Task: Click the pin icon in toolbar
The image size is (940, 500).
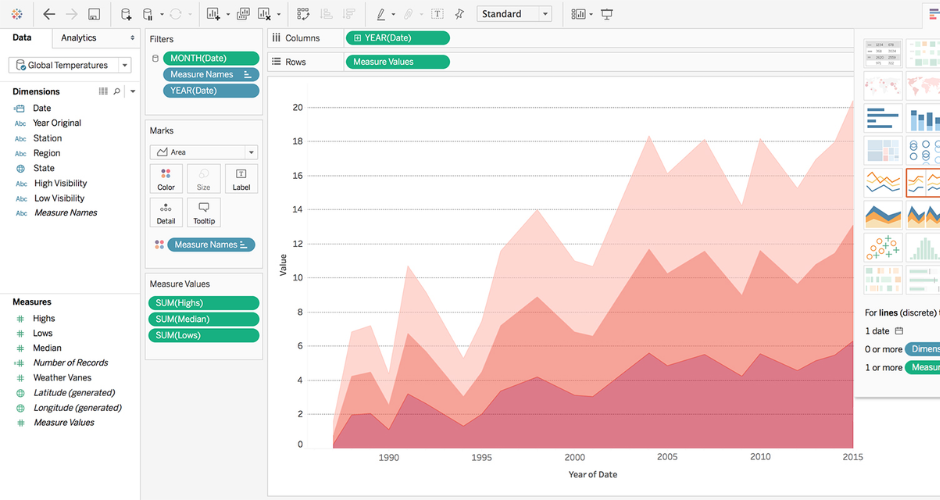Action: tap(459, 14)
